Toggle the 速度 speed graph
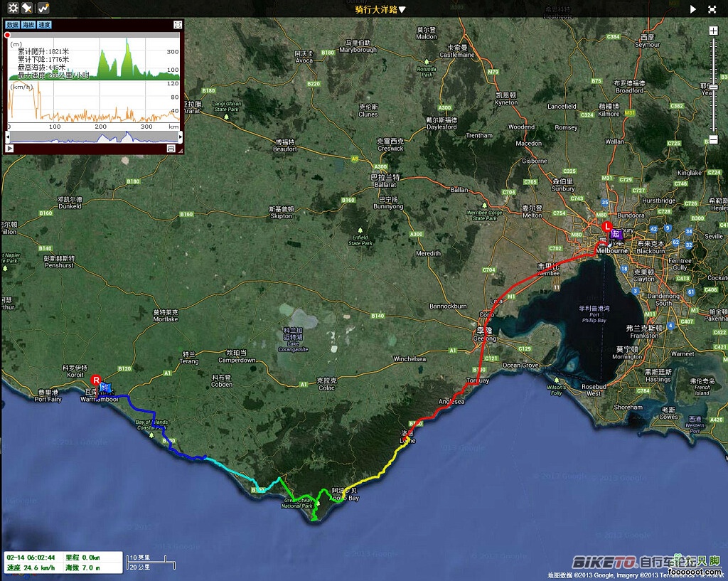Image resolution: width=728 pixels, height=581 pixels. click(x=43, y=25)
